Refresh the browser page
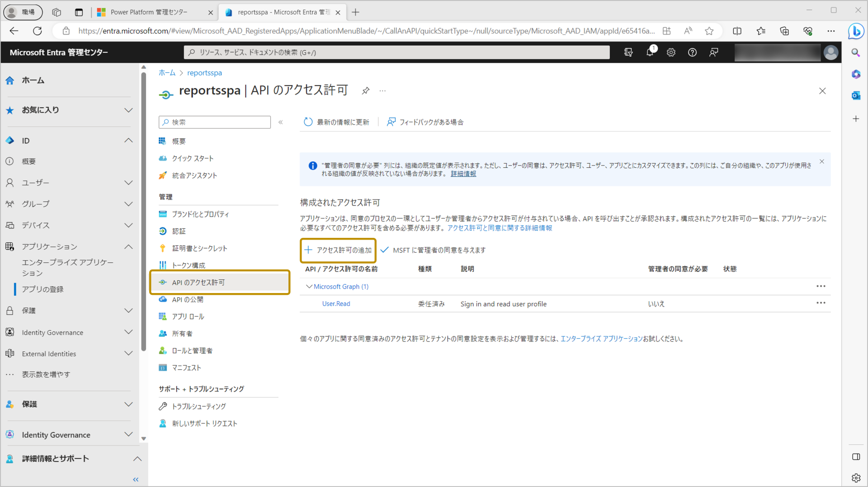 [x=38, y=31]
